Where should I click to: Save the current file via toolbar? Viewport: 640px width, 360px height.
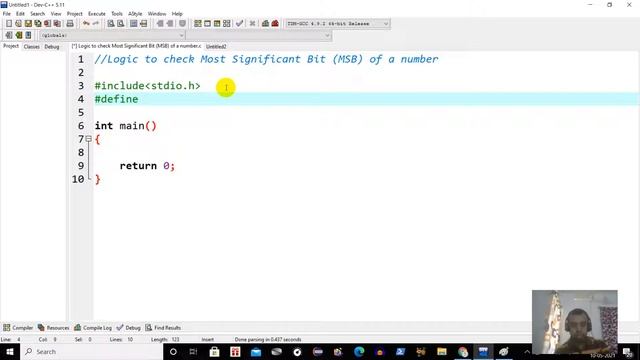[x=28, y=24]
